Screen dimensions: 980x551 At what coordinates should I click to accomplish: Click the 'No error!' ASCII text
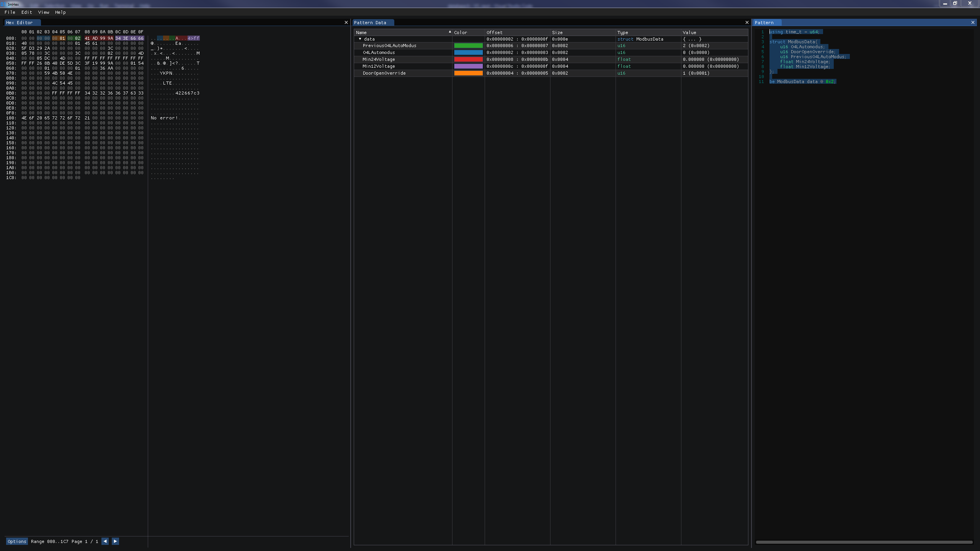165,118
